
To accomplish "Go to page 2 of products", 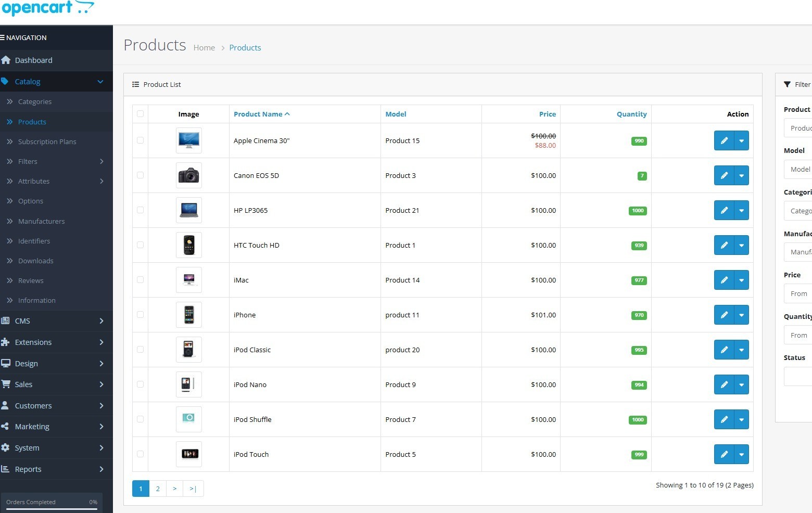I will (158, 489).
